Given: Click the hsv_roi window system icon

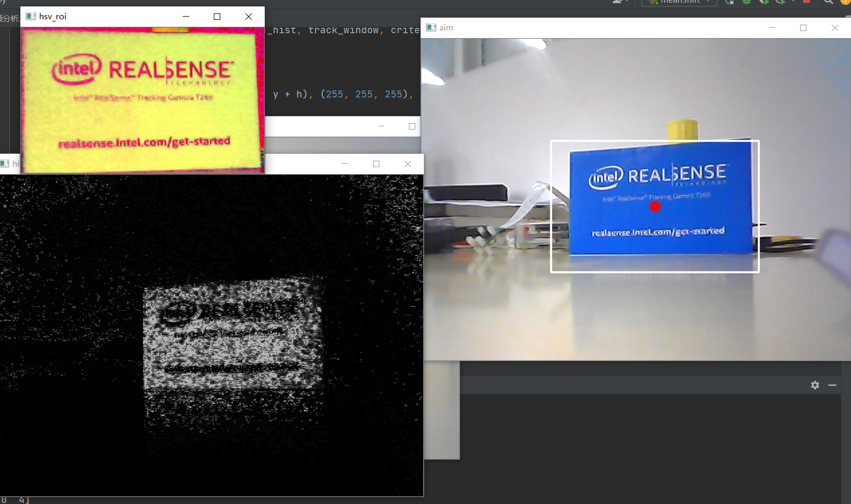Looking at the screenshot, I should [31, 16].
